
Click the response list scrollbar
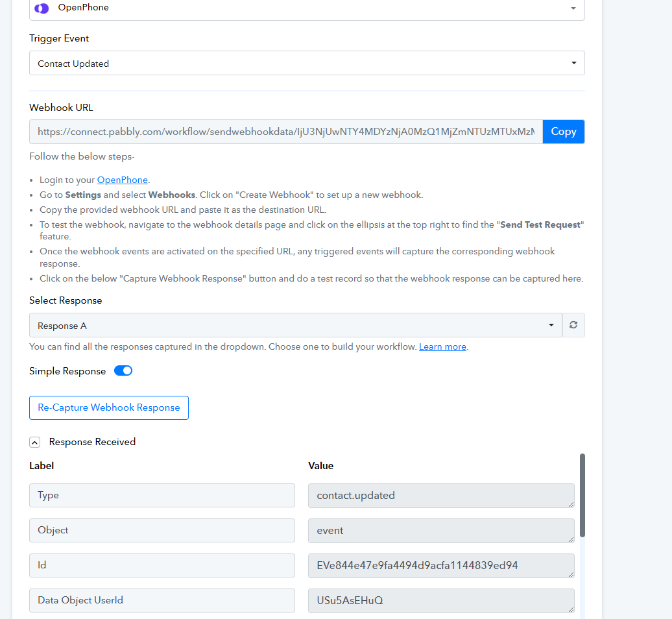click(582, 495)
